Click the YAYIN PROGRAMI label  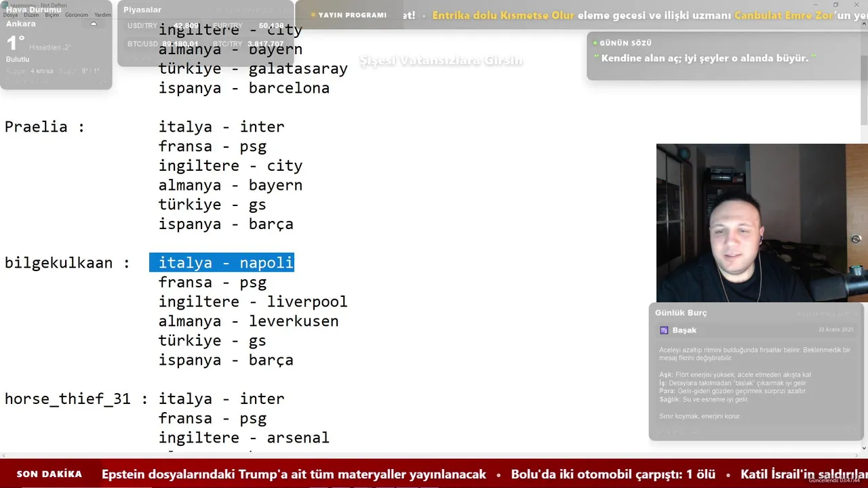(352, 15)
